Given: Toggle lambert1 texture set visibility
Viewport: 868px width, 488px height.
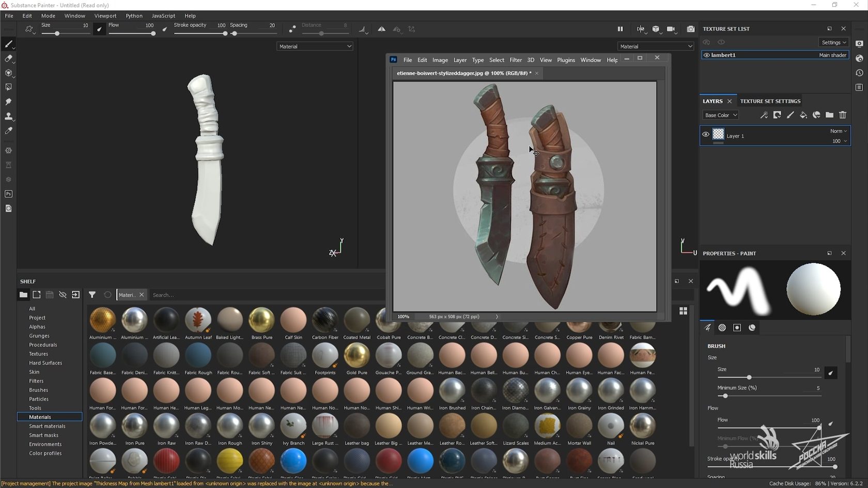Looking at the screenshot, I should click(706, 55).
